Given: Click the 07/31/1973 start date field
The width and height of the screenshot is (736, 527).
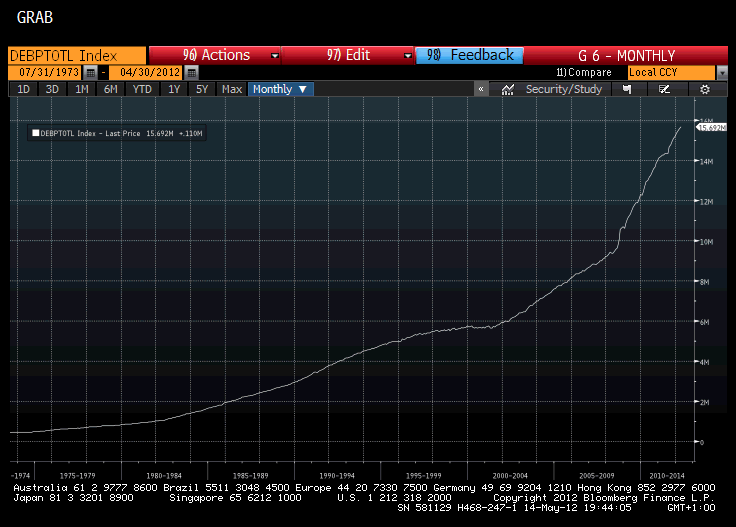Looking at the screenshot, I should coord(46,73).
